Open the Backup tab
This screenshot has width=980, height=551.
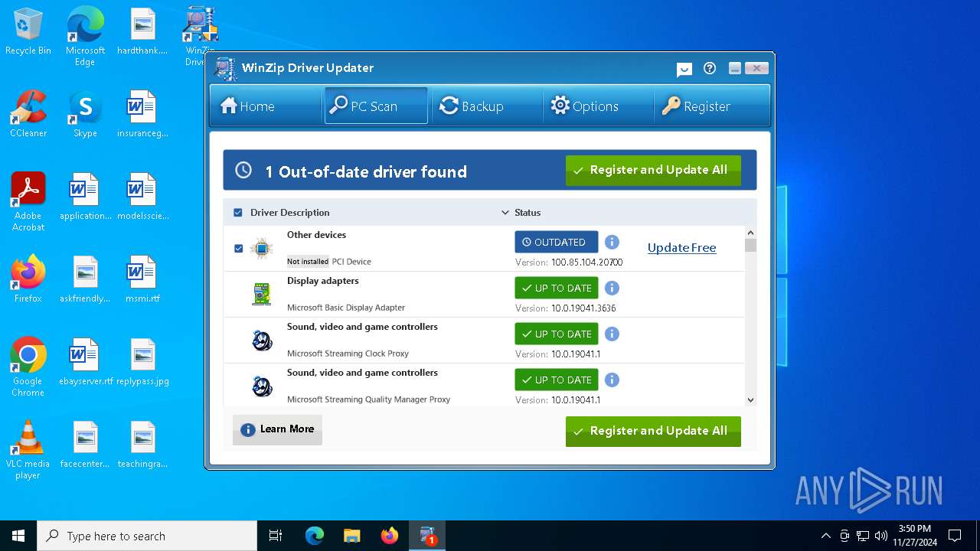click(x=486, y=106)
